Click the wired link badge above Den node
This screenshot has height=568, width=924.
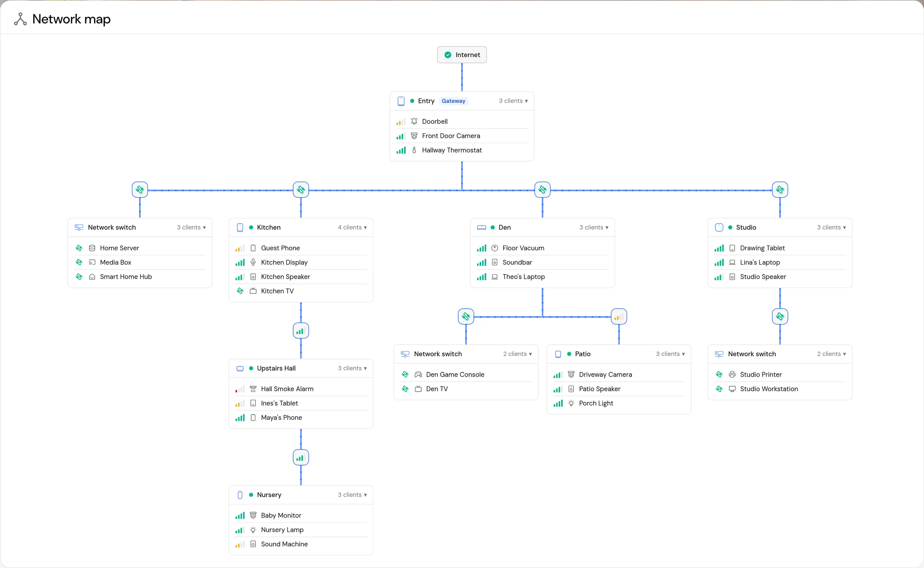[542, 190]
